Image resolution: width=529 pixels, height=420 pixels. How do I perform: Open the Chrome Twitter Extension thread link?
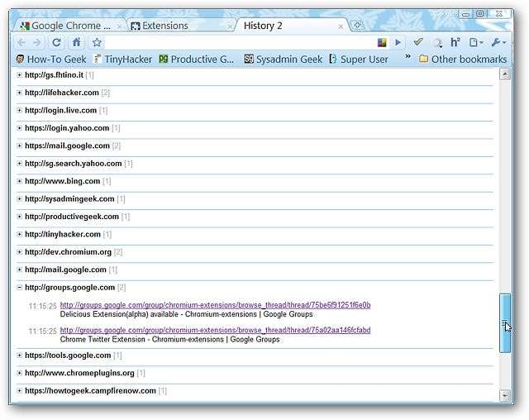point(215,330)
